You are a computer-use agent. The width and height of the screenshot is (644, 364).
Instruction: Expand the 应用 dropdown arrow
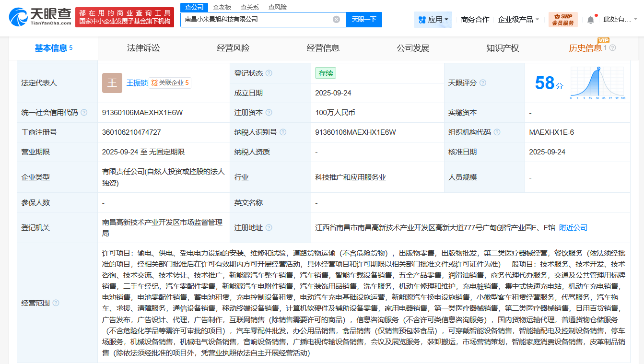tap(446, 19)
